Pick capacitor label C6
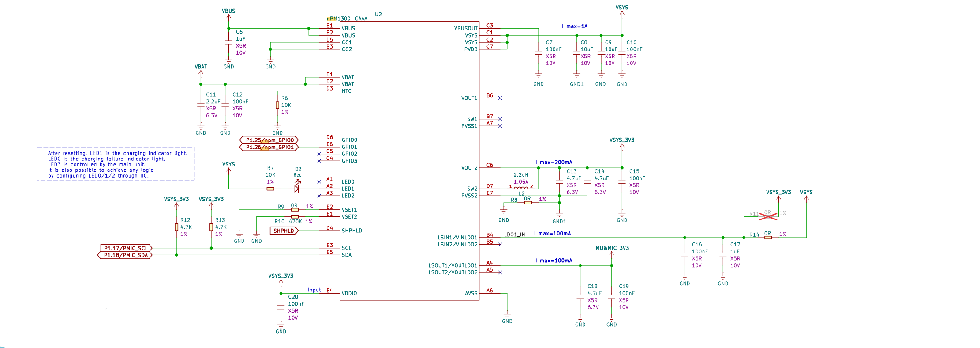 239,32
